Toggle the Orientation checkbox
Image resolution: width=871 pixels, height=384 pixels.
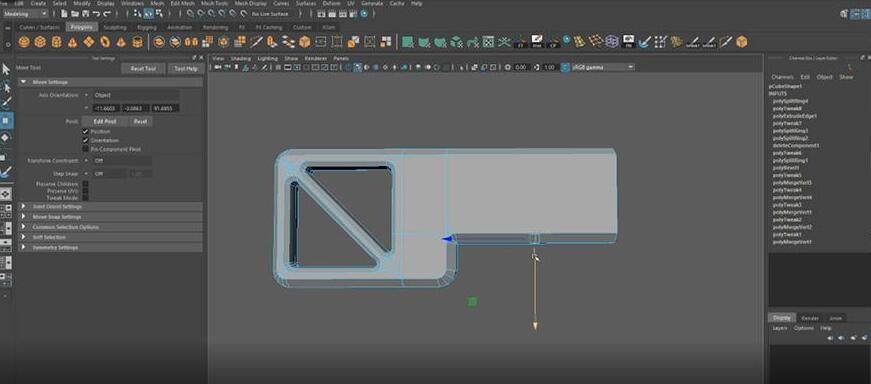85,140
